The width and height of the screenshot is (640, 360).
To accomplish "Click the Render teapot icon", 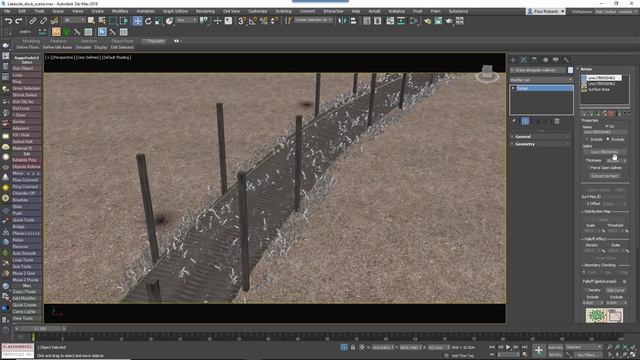I will point(449,21).
